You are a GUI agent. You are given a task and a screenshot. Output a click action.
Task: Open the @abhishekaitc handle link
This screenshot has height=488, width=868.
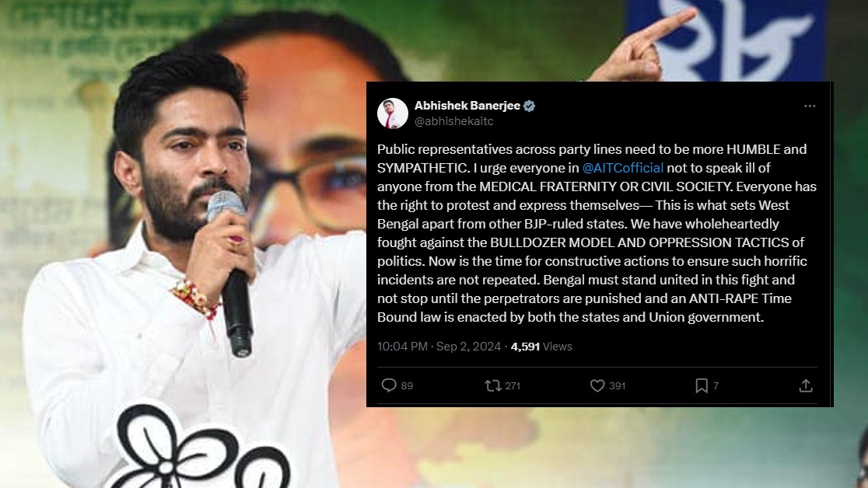454,121
